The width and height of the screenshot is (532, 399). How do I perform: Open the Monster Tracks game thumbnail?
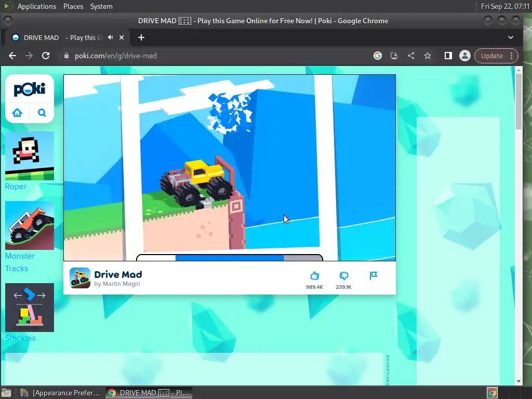[x=30, y=225]
